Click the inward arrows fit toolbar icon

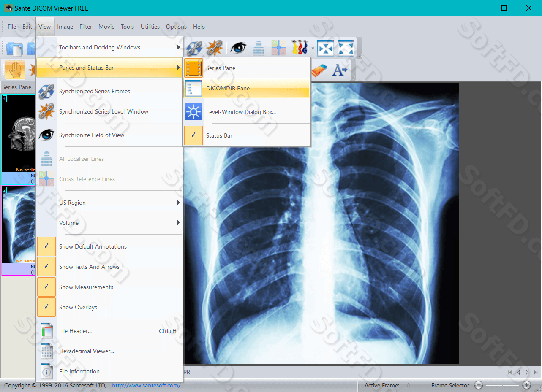(326, 48)
